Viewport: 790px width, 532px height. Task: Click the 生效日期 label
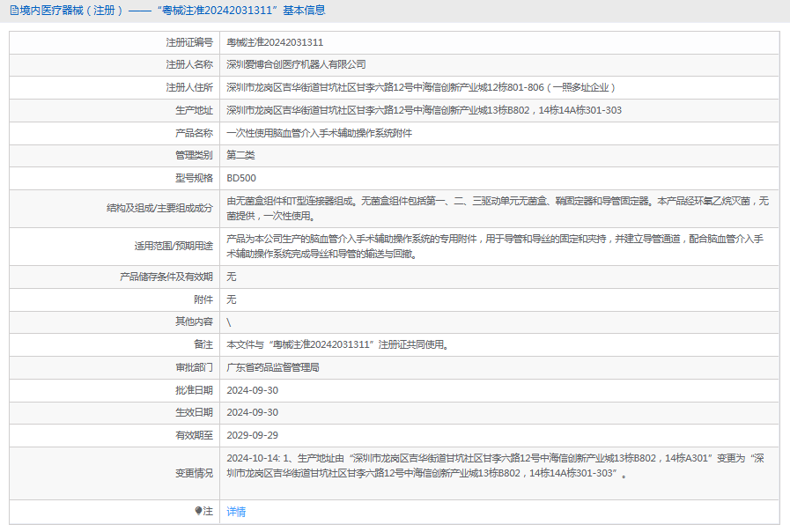click(x=194, y=412)
